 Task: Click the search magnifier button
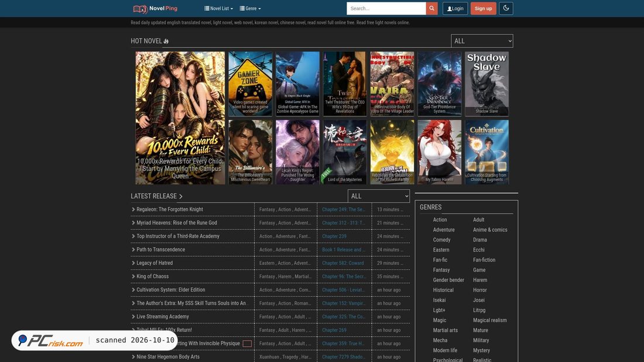click(x=431, y=8)
